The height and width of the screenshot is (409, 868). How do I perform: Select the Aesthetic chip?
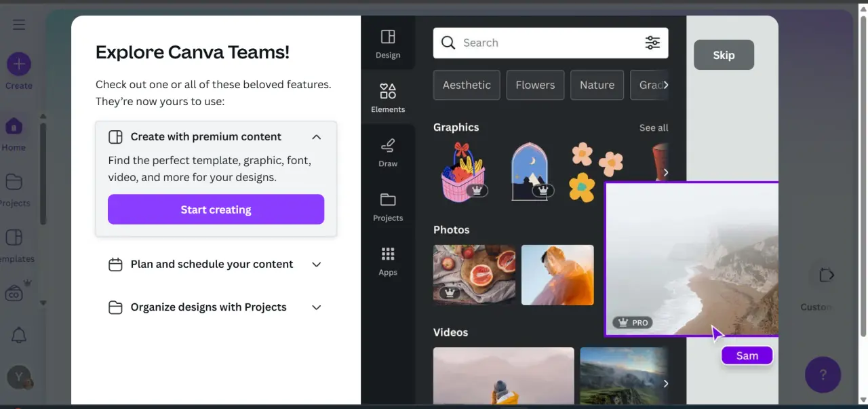coord(467,85)
